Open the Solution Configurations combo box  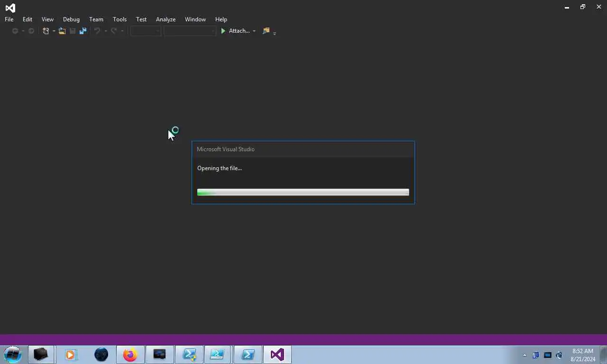(x=146, y=31)
